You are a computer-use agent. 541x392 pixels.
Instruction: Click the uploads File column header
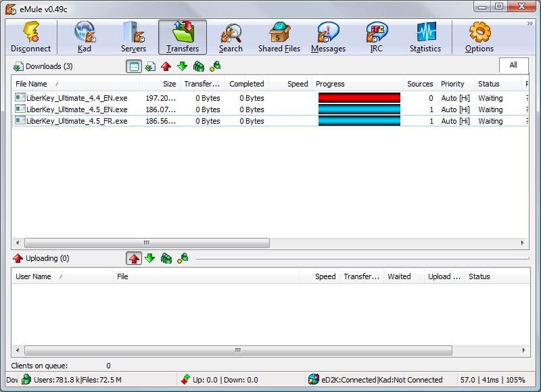click(x=206, y=276)
